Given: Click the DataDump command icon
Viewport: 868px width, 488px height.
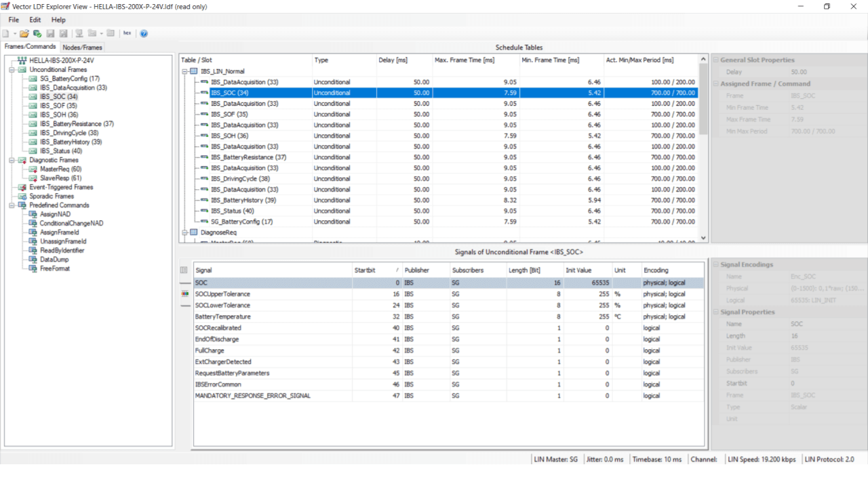Looking at the screenshot, I should pyautogui.click(x=33, y=260).
